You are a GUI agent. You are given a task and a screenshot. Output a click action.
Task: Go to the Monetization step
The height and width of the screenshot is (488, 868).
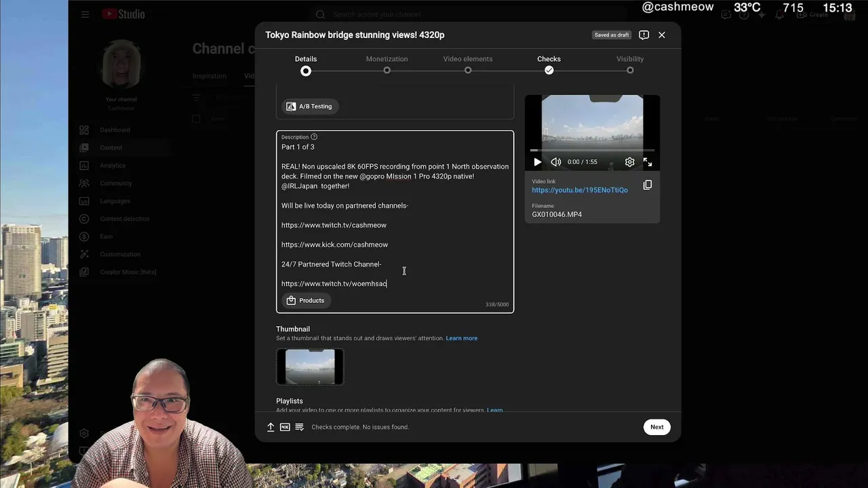(x=387, y=64)
